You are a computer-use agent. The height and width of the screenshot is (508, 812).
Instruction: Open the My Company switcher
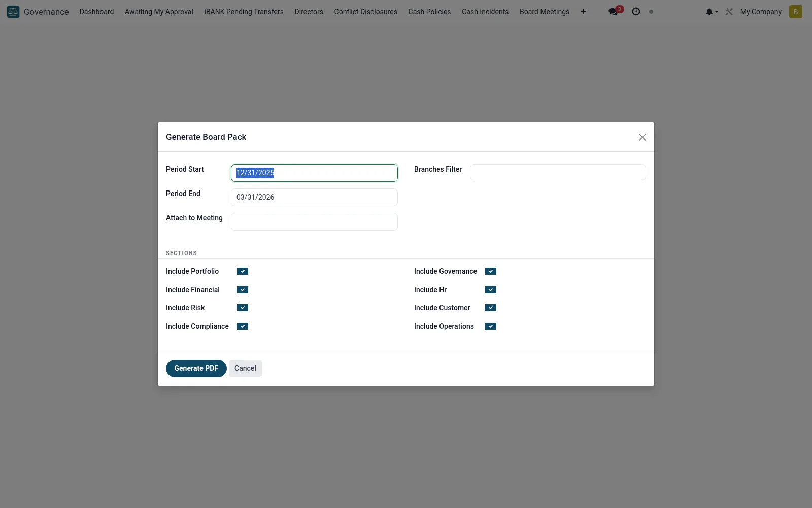pyautogui.click(x=761, y=12)
